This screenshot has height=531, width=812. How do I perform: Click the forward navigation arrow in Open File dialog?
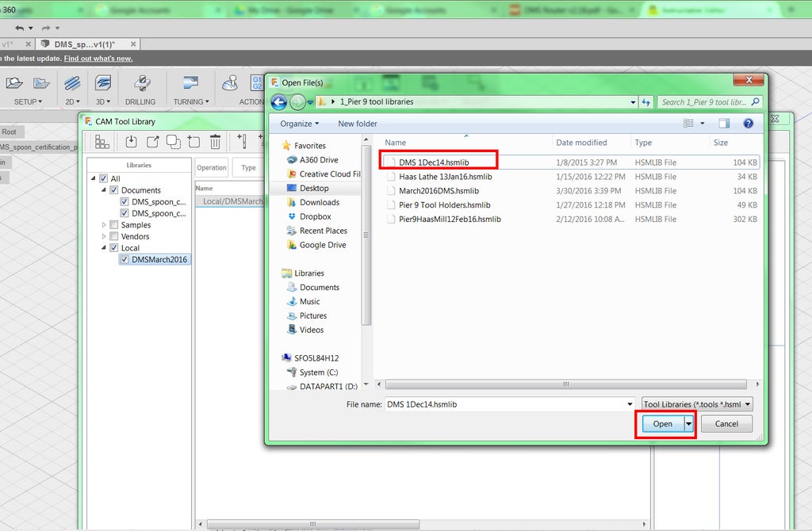point(297,102)
